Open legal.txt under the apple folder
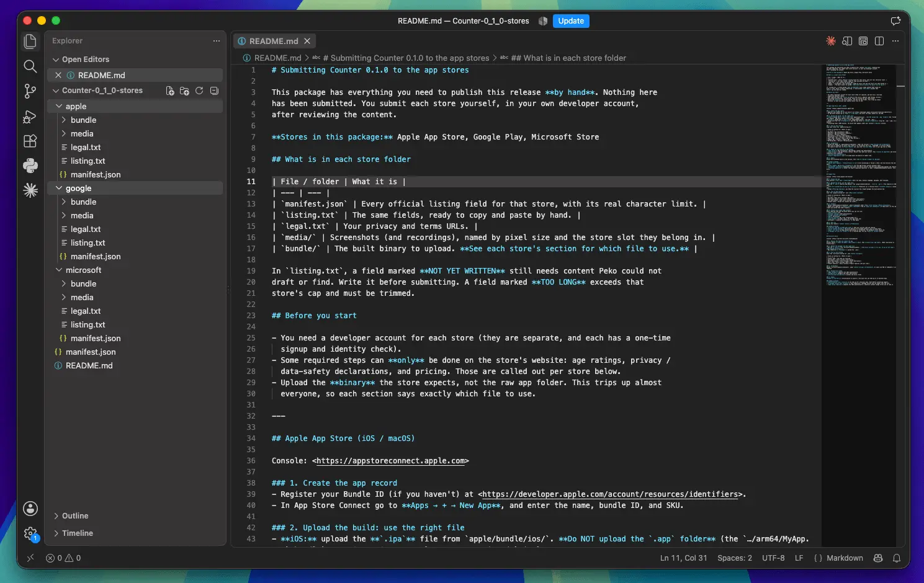 click(86, 148)
